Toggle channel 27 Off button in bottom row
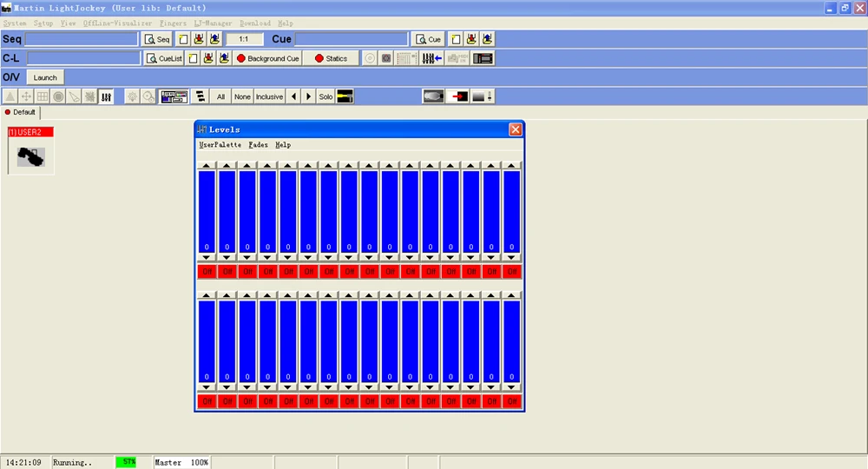The width and height of the screenshot is (868, 469). point(411,401)
